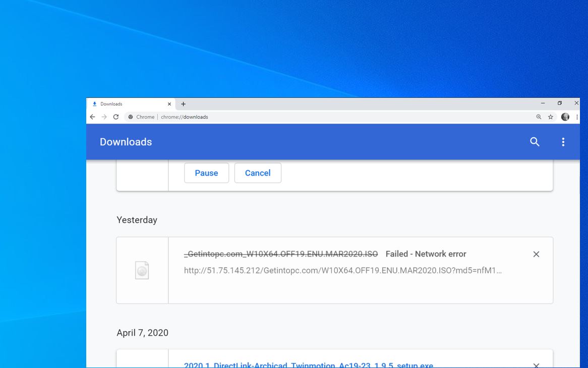Open the Chrome profile avatar

(x=565, y=117)
